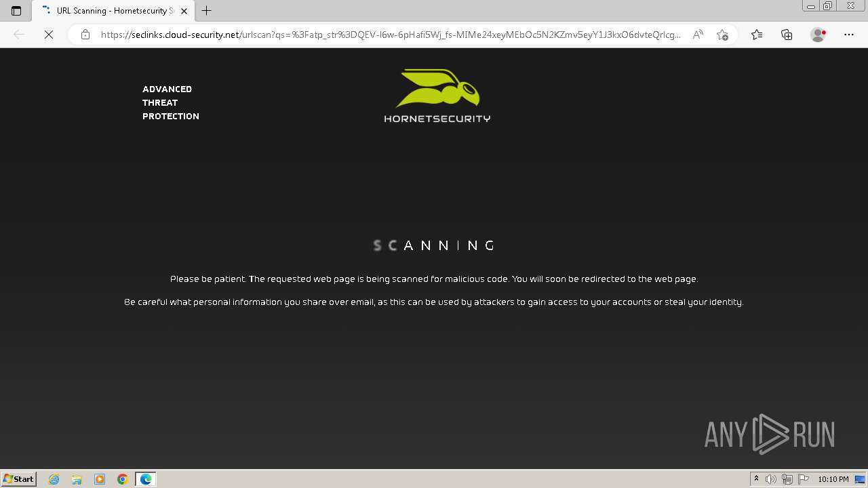Screen dimensions: 868x488
Task: Minimize the Edge browser window
Action: [x=811, y=6]
